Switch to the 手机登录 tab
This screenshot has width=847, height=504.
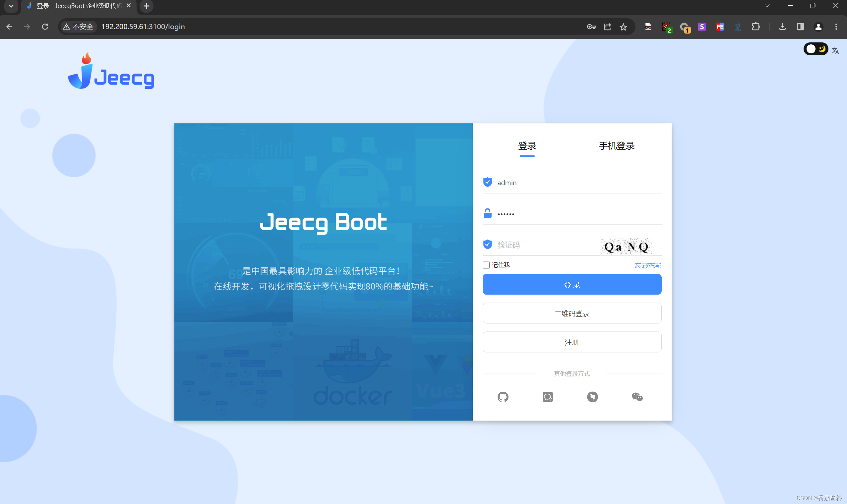coord(616,146)
